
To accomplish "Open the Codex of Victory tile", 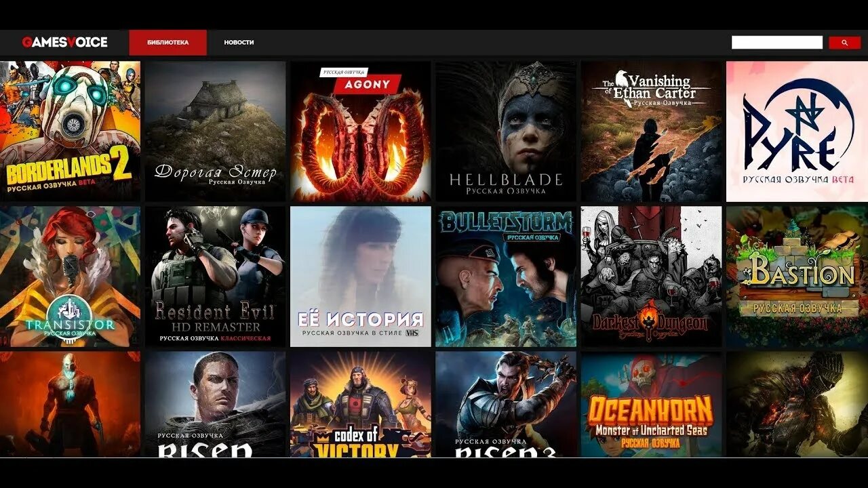I will pos(361,404).
